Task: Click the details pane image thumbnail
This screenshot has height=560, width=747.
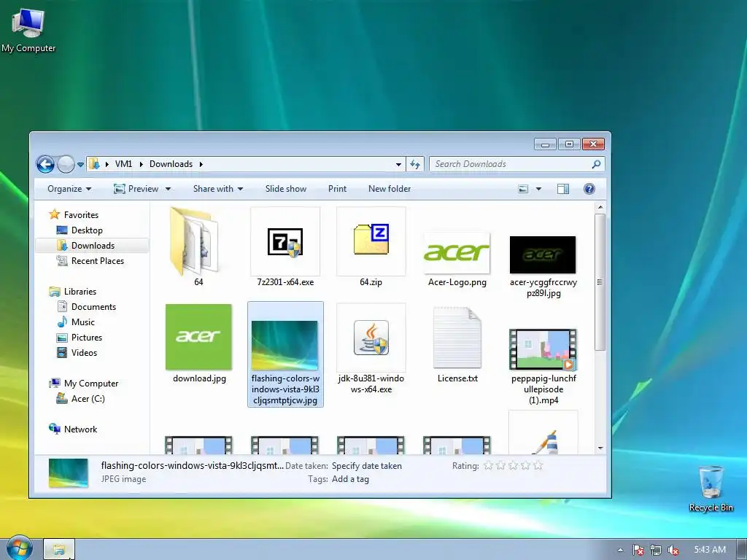Action: click(69, 472)
